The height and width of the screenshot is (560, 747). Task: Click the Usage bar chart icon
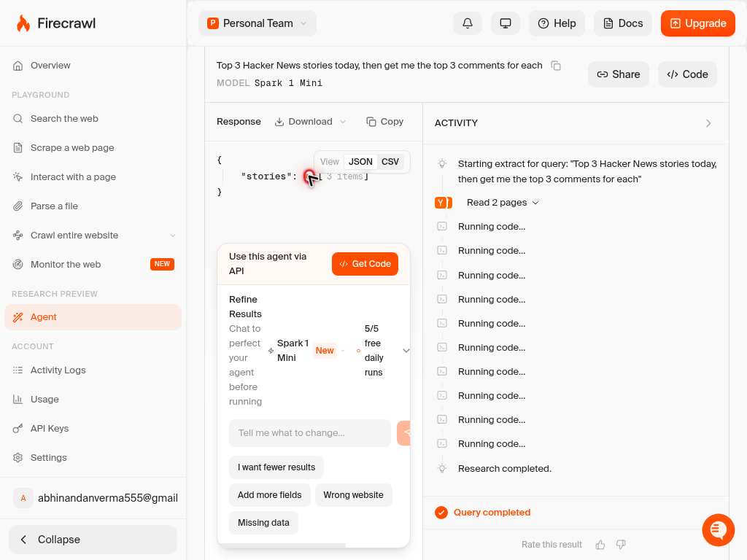pyautogui.click(x=18, y=399)
